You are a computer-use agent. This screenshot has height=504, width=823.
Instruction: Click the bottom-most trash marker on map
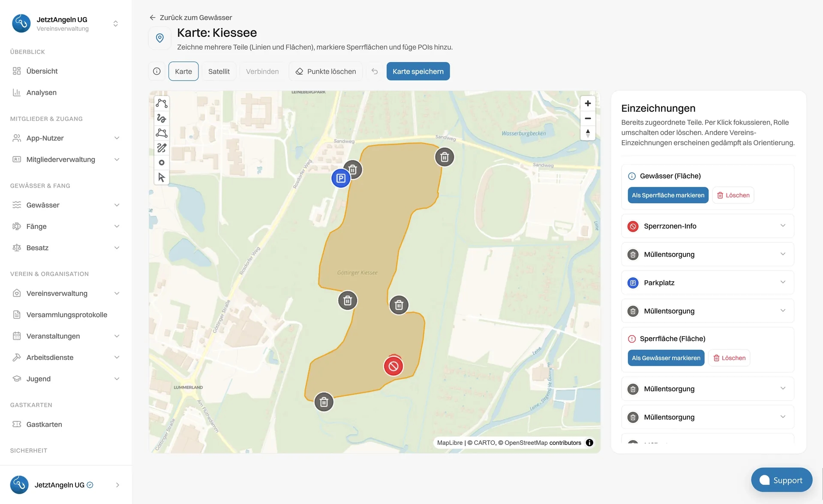click(324, 402)
